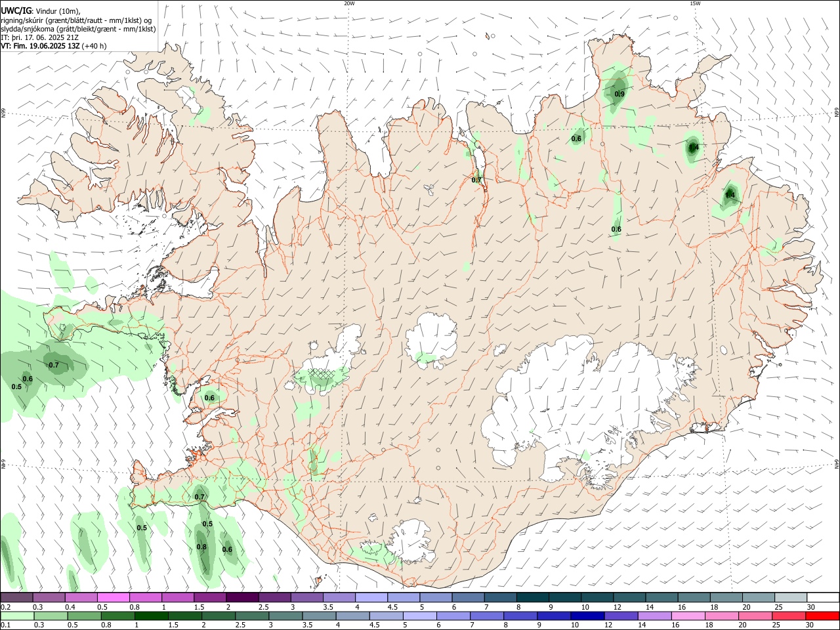This screenshot has height=630, width=840.
Task: Click the 20W longitude label
Action: [x=349, y=3]
